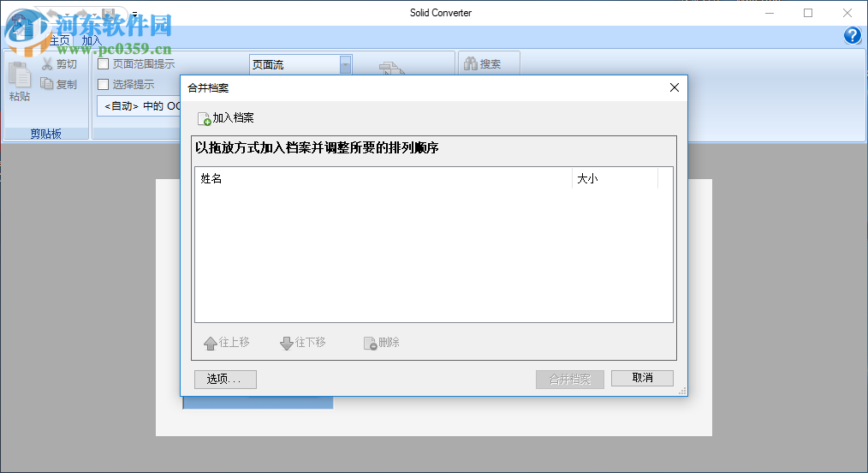Click the 删除 delete file button
The height and width of the screenshot is (473, 868).
point(382,343)
